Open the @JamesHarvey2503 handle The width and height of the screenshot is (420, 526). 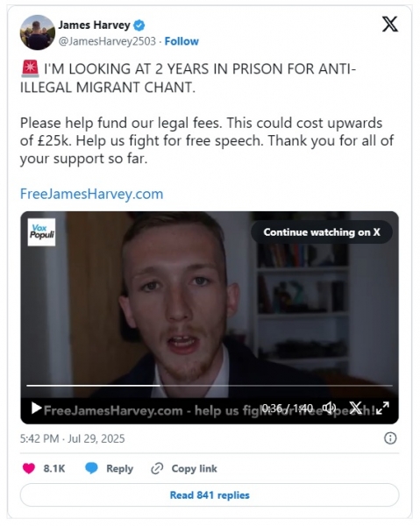click(107, 41)
